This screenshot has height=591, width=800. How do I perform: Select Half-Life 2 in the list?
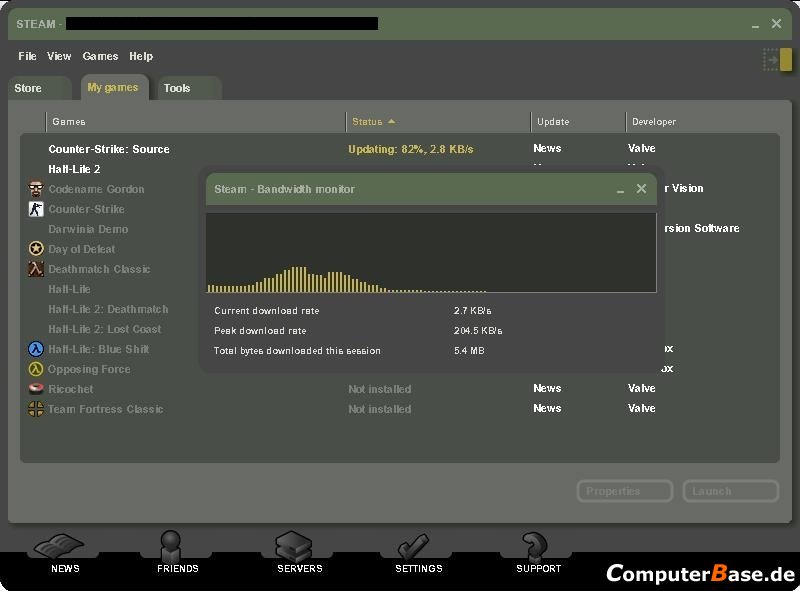click(74, 169)
